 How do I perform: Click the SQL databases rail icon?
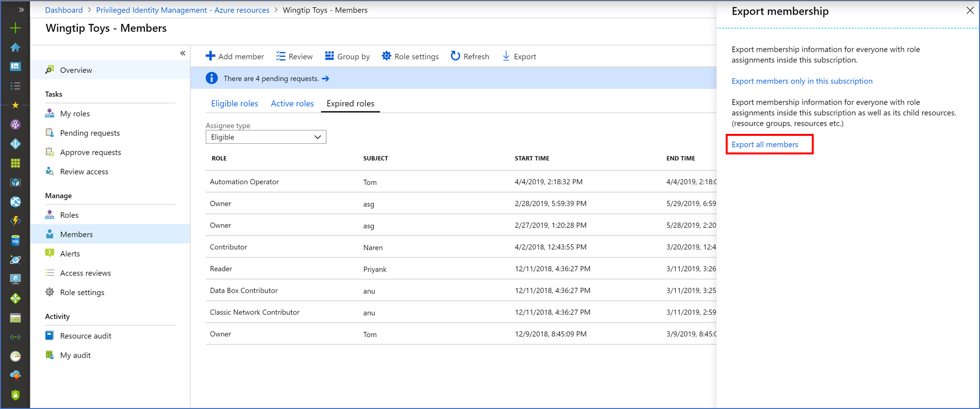[15, 240]
